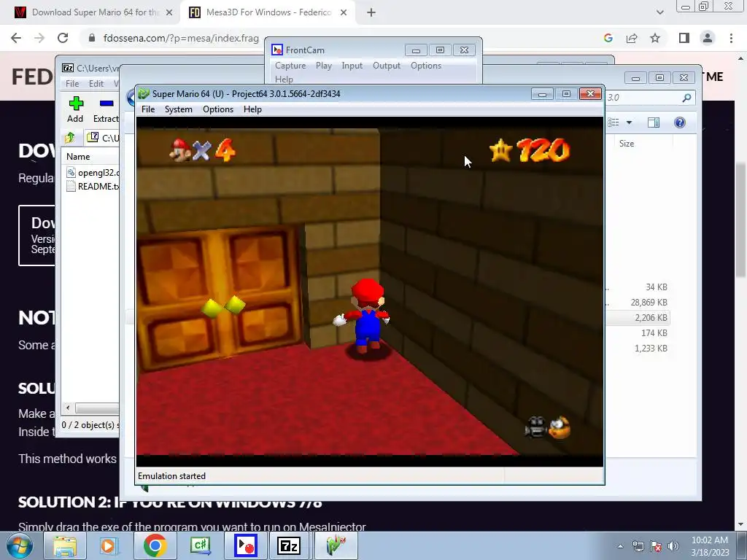Close the Download Super Mario 64 tab

click(x=169, y=13)
